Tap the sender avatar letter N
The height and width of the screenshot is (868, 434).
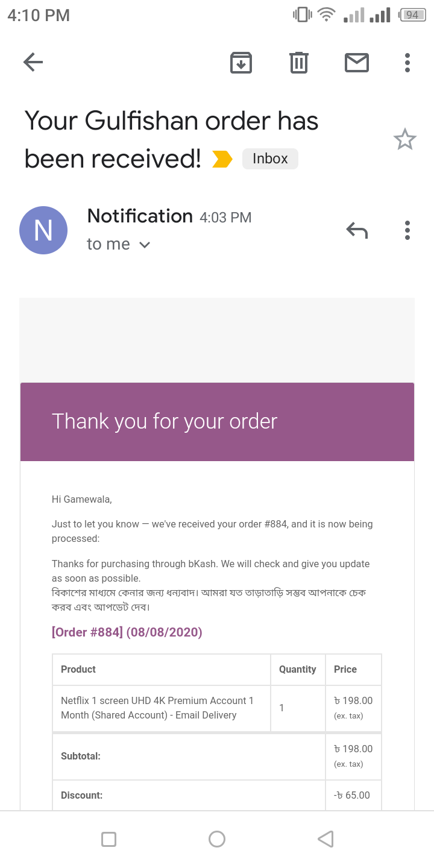[x=43, y=230]
